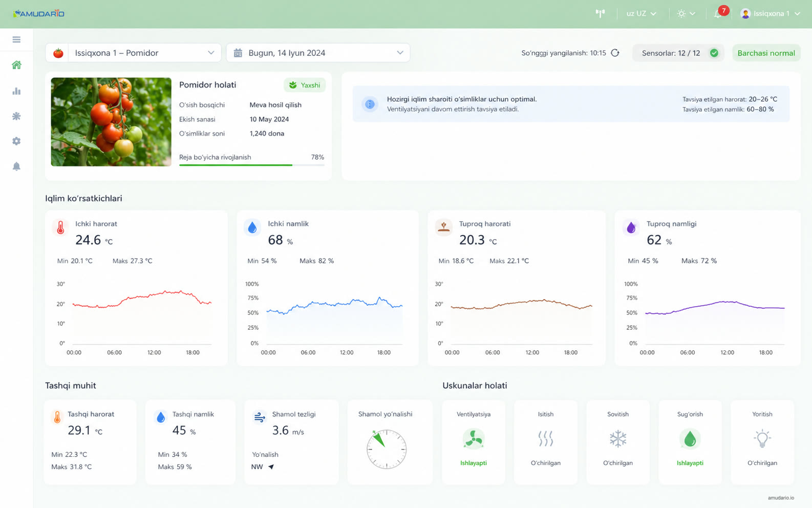This screenshot has height=508, width=812.
Task: Click the Tuproq harorati soil icon
Action: (x=443, y=226)
